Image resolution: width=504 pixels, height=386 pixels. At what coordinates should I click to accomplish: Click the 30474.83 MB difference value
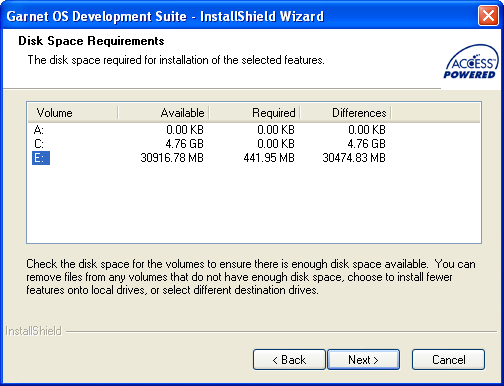pos(354,158)
